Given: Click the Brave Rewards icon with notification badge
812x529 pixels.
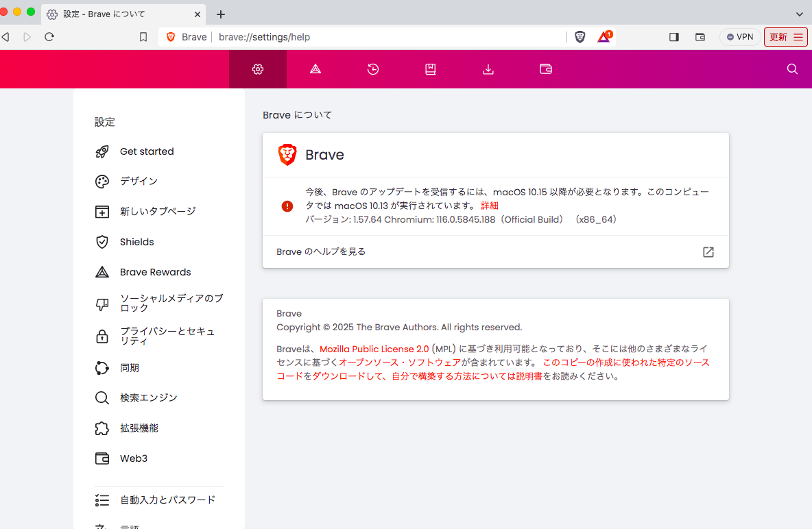Looking at the screenshot, I should (604, 37).
